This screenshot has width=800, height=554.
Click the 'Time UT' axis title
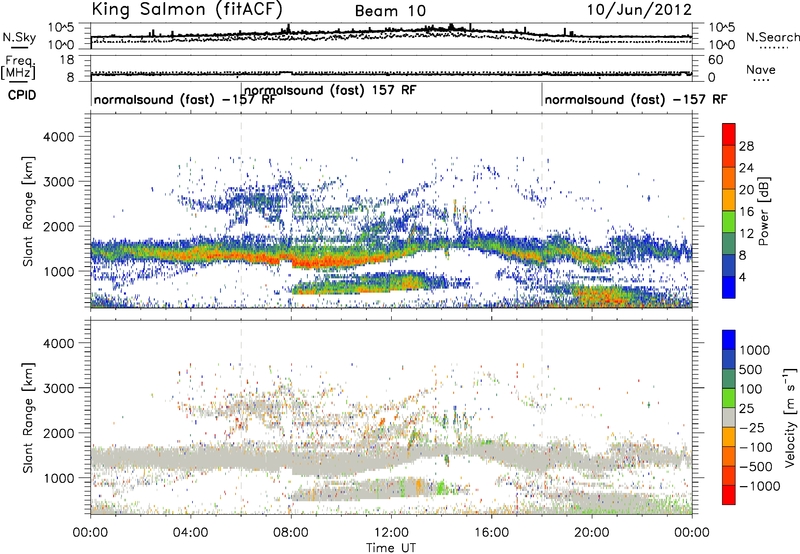pos(391,548)
